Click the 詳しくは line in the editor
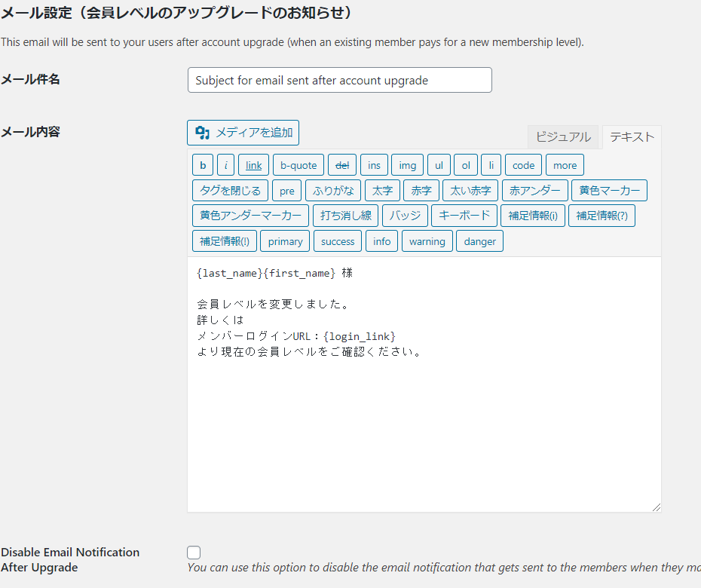Image resolution: width=701 pixels, height=588 pixels. click(x=220, y=320)
